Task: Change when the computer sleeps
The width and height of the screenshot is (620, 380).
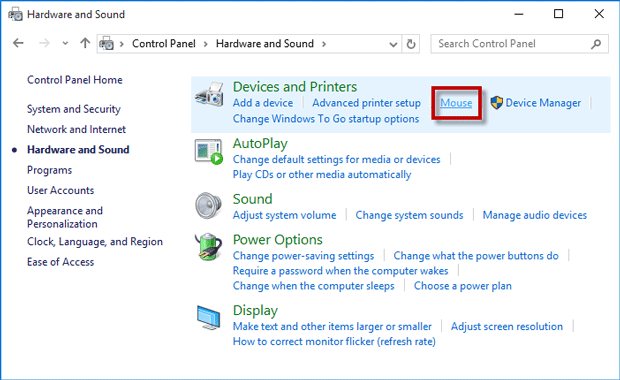Action: click(x=314, y=286)
